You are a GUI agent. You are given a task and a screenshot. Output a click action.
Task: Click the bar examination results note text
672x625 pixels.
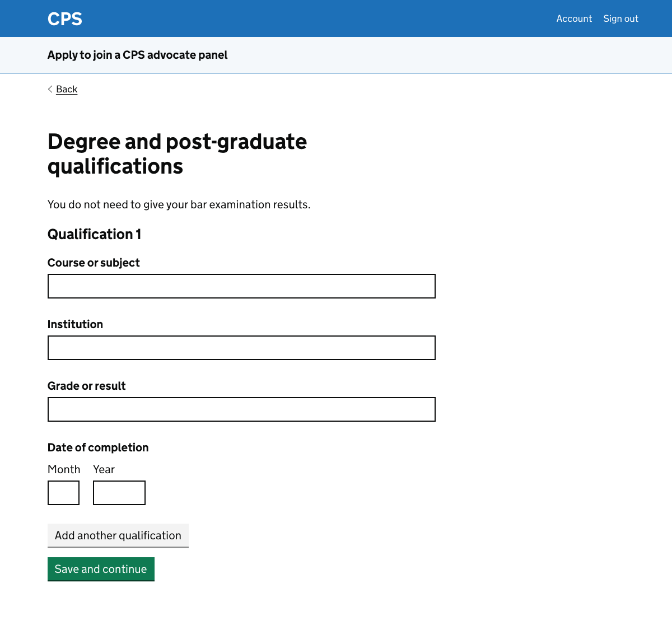179,204
